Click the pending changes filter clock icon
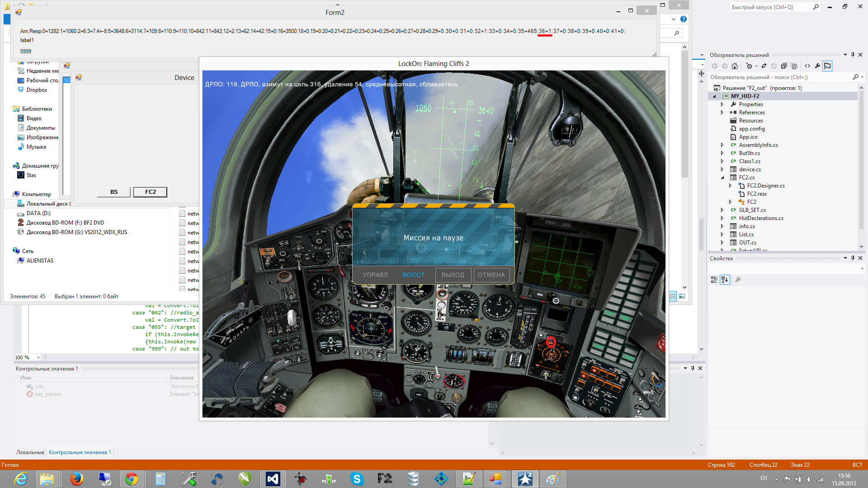The height and width of the screenshot is (488, 868). click(749, 66)
